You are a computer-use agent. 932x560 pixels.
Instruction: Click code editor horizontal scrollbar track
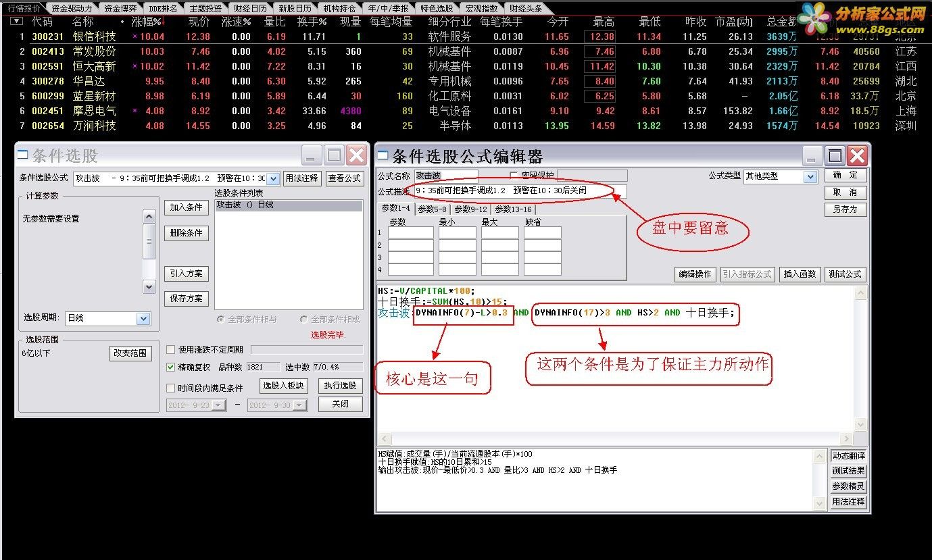pos(615,438)
